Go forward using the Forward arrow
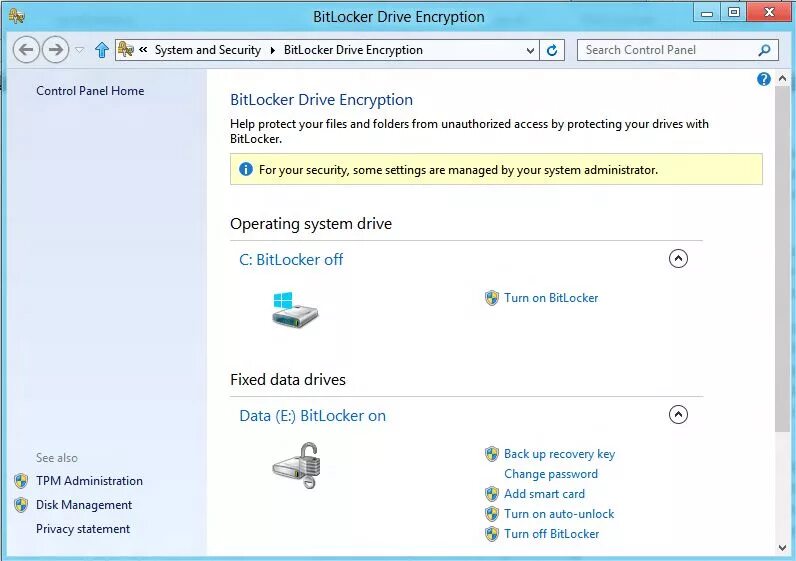 tap(55, 50)
